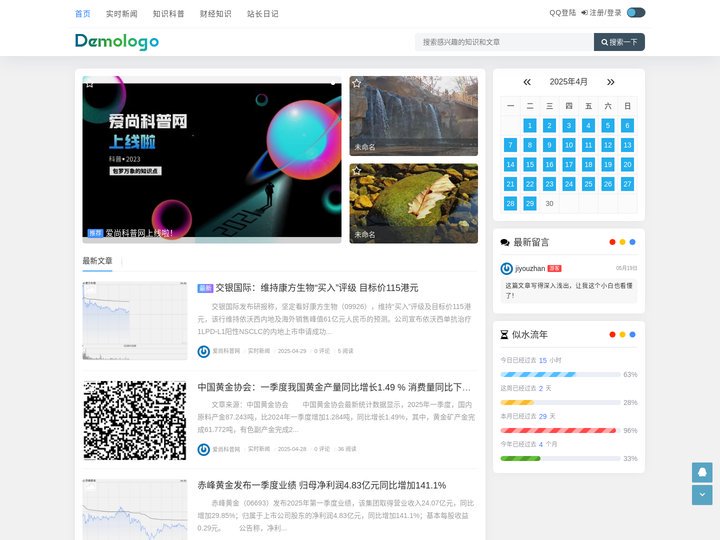Select the 2025年4月 calendar title
Screen dimensions: 720x540
(x=568, y=82)
